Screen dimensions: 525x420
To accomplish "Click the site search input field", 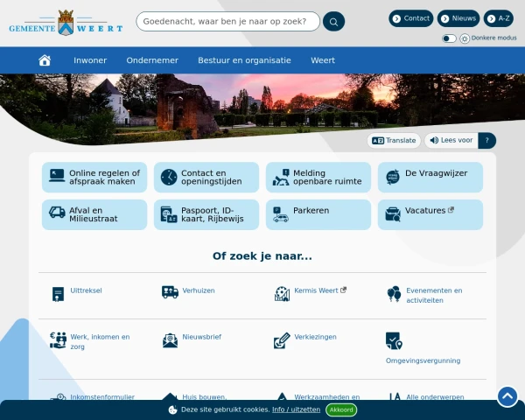I will (227, 21).
